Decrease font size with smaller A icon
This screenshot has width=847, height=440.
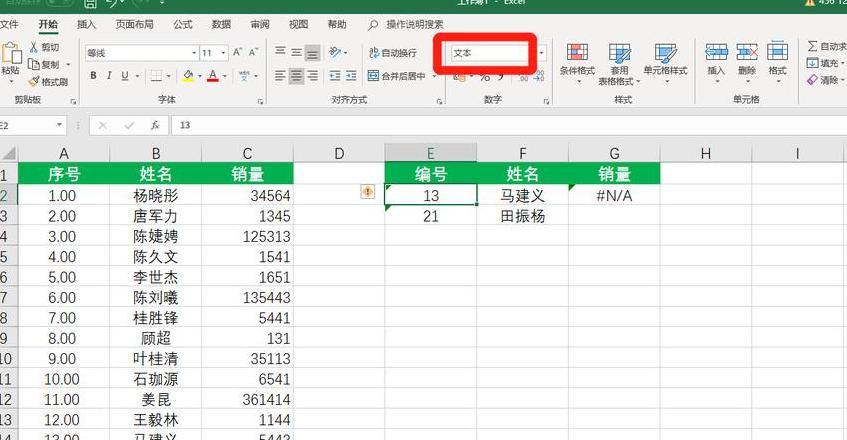click(x=253, y=52)
